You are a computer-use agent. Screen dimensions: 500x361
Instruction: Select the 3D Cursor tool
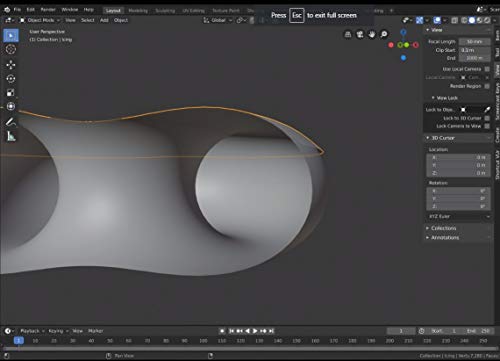tap(11, 49)
